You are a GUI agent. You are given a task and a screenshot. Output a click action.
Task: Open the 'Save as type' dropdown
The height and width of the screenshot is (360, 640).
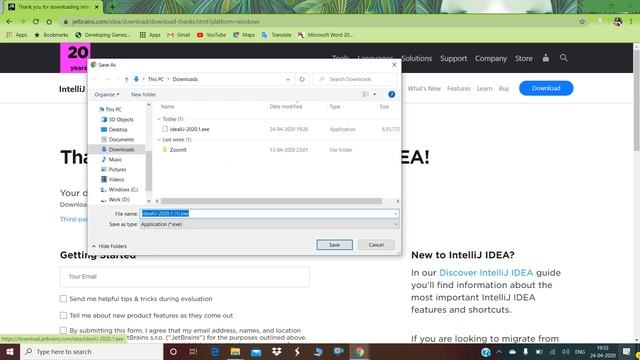(x=395, y=224)
